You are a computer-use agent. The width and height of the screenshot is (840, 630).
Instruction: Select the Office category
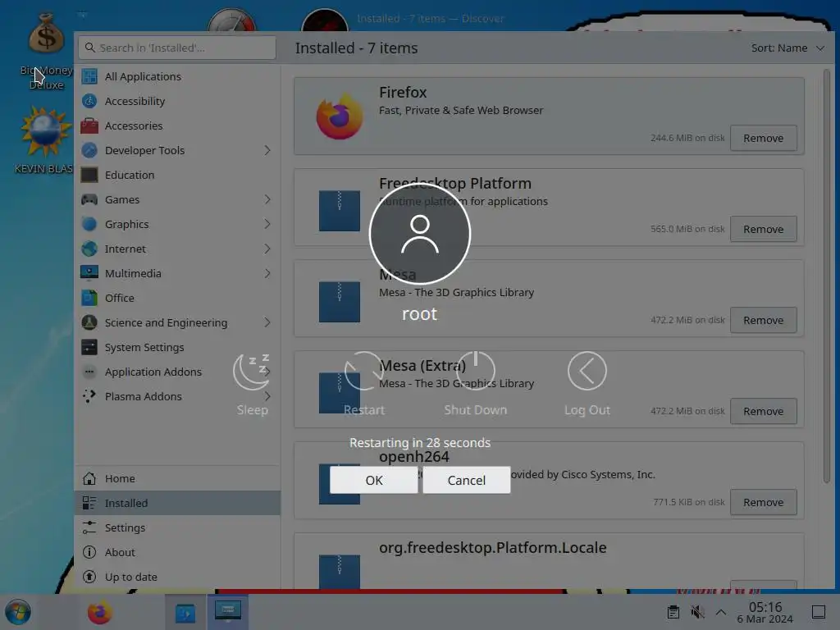[177, 298]
